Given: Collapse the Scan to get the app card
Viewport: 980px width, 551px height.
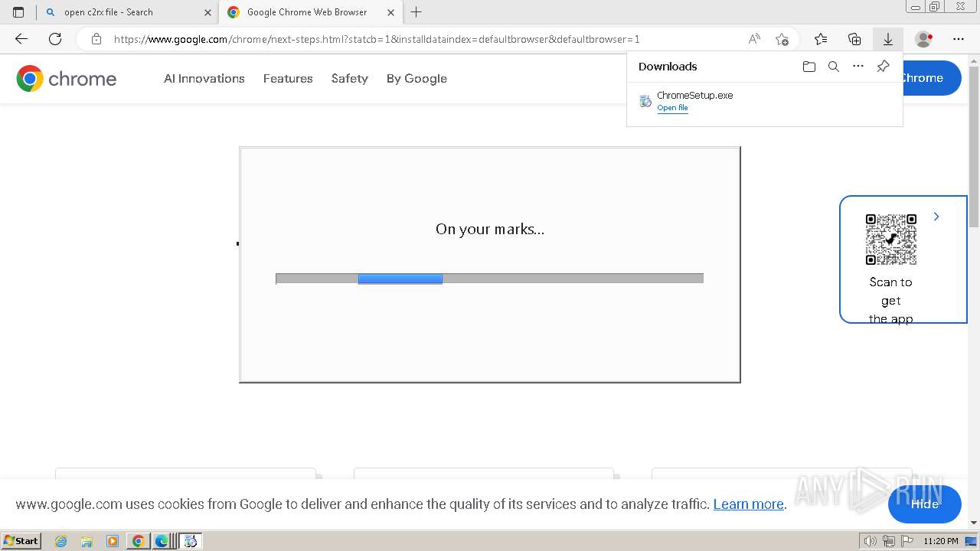Looking at the screenshot, I should coord(936,217).
